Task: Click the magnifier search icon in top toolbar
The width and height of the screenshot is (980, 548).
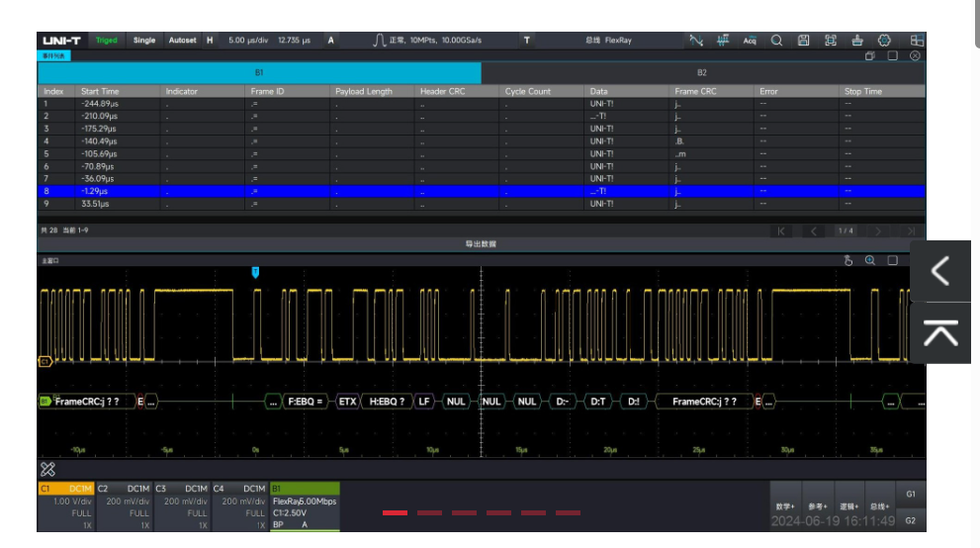Action: click(776, 40)
